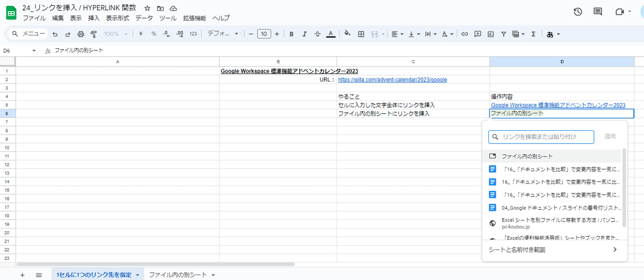Open the Google Sheets home logo

[x=11, y=13]
